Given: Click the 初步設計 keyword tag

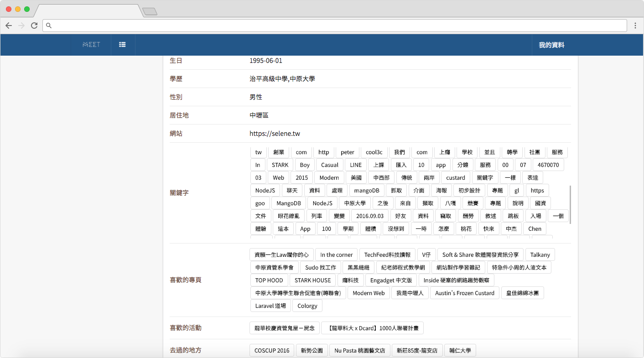Looking at the screenshot, I should [469, 191].
